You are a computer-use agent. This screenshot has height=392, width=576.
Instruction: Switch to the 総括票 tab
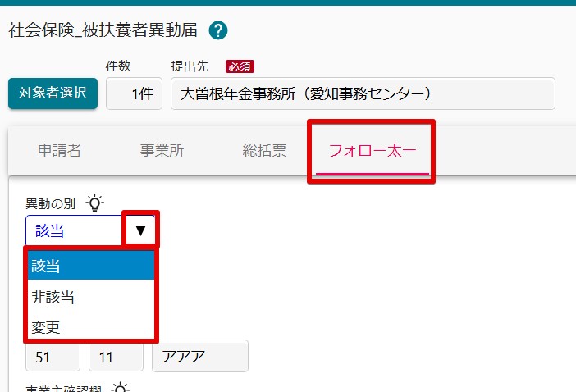[x=264, y=151]
